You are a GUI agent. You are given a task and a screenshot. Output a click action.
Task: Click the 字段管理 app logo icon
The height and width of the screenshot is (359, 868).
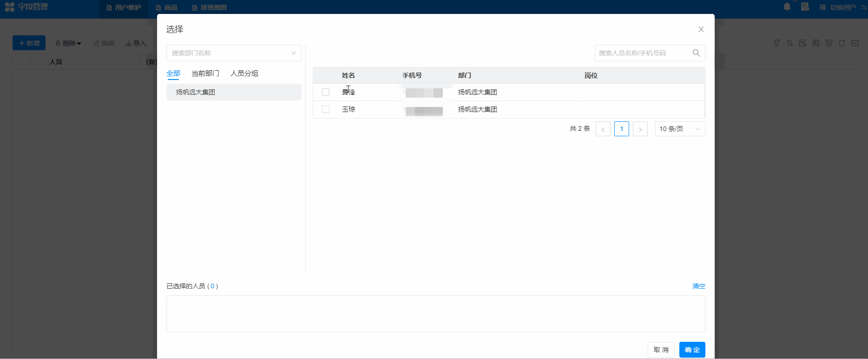[x=9, y=7]
